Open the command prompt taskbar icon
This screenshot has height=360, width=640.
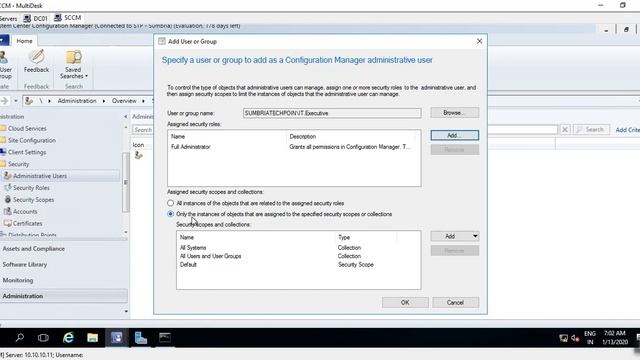pyautogui.click(x=165, y=338)
